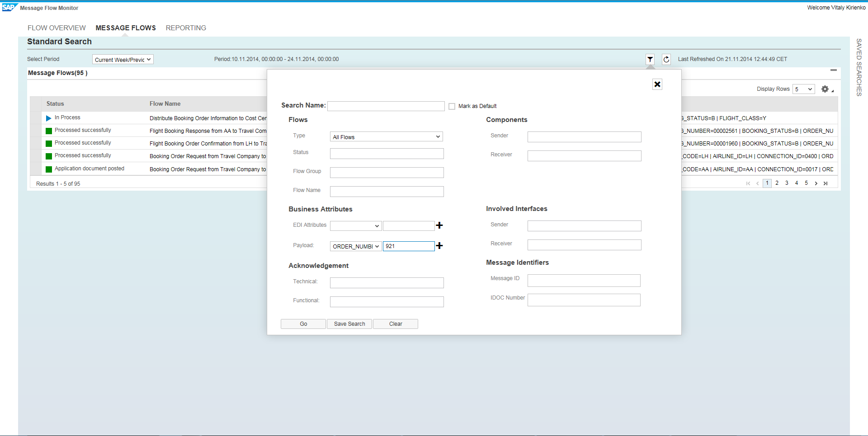Click the Payload value field containing 921
The image size is (868, 436).
click(x=409, y=246)
